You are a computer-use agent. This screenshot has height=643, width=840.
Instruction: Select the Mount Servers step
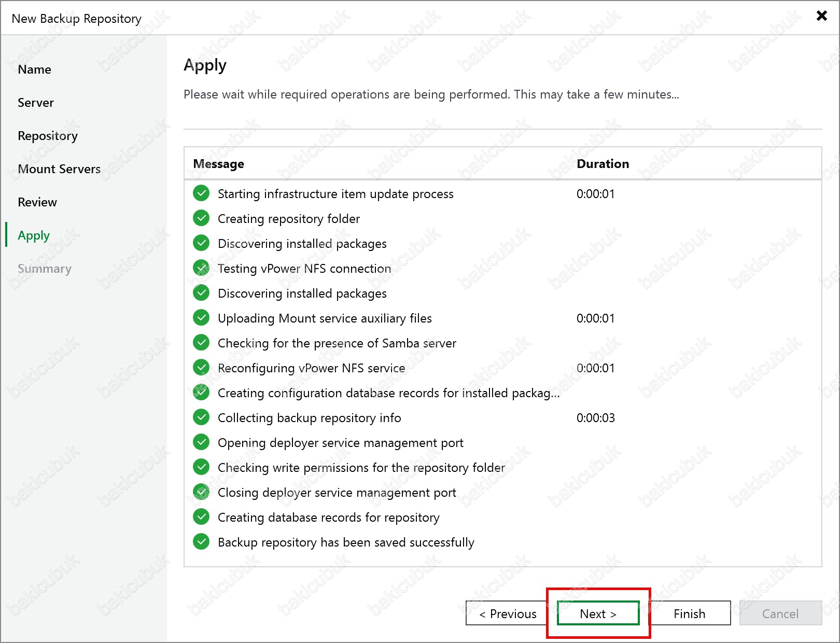tap(59, 169)
